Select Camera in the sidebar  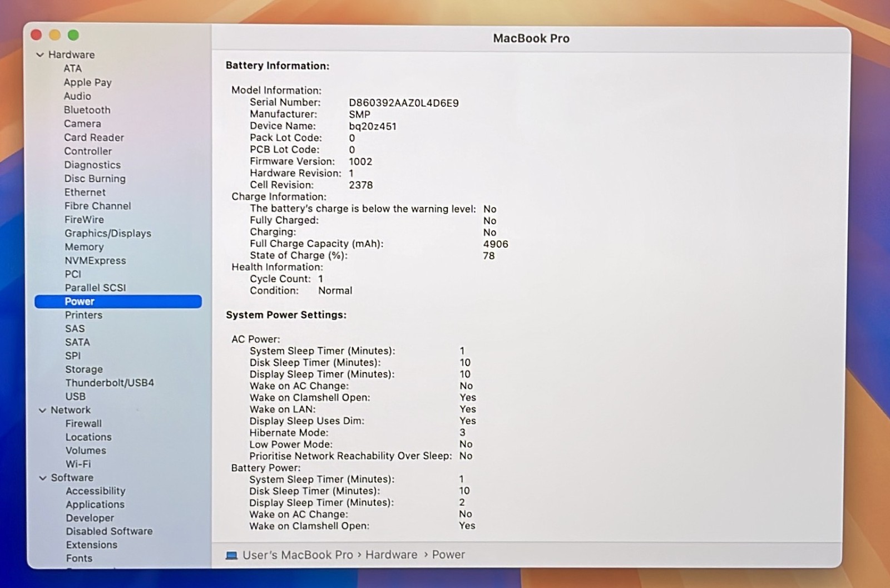[82, 123]
